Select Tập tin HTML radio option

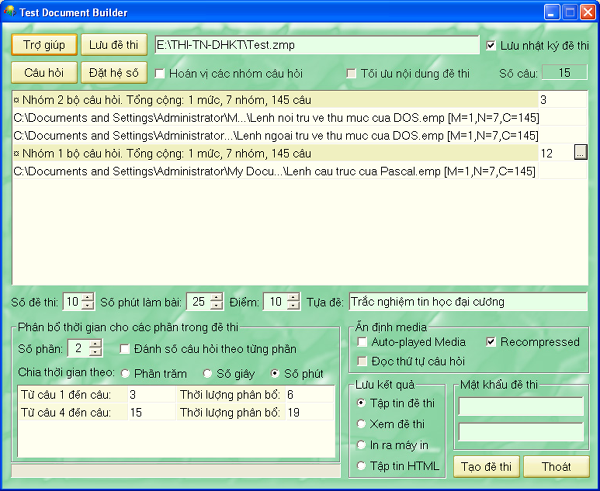[361, 466]
